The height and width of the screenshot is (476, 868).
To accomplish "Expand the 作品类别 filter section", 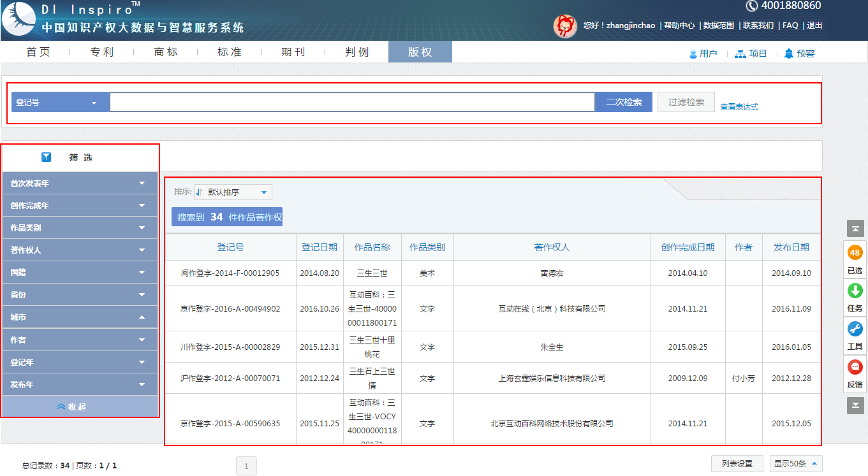I will pyautogui.click(x=80, y=228).
